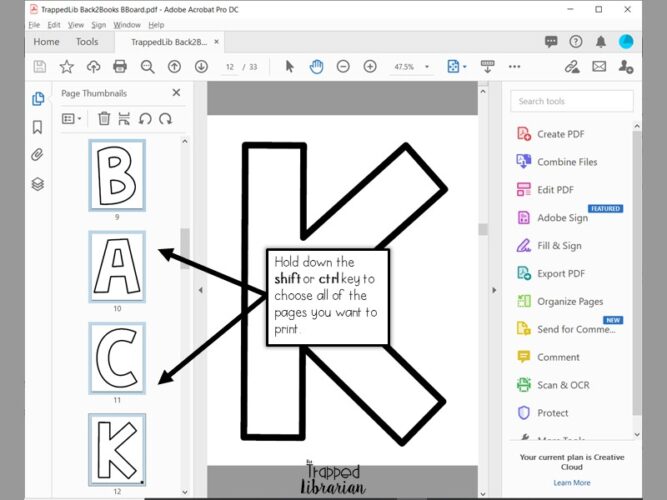
Task: Click the add people share icon
Action: click(626, 67)
